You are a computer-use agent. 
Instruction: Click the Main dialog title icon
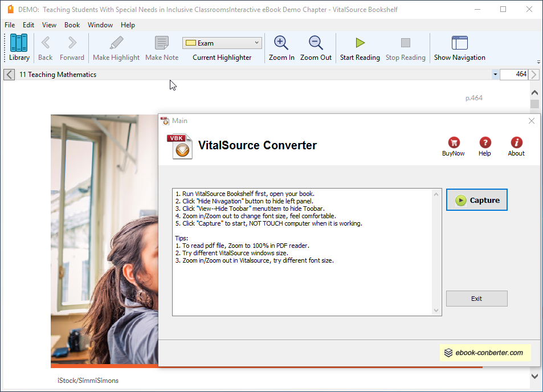tap(165, 121)
